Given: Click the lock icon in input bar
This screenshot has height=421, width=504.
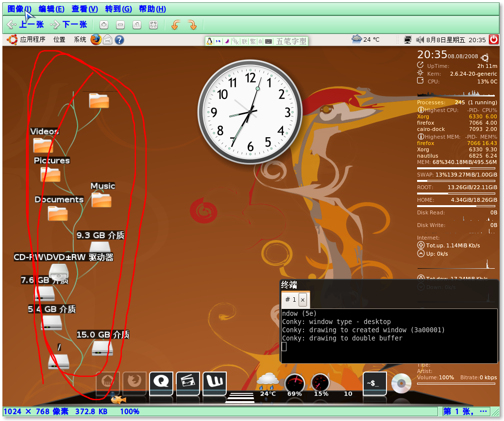Looking at the screenshot, I should pos(260,41).
